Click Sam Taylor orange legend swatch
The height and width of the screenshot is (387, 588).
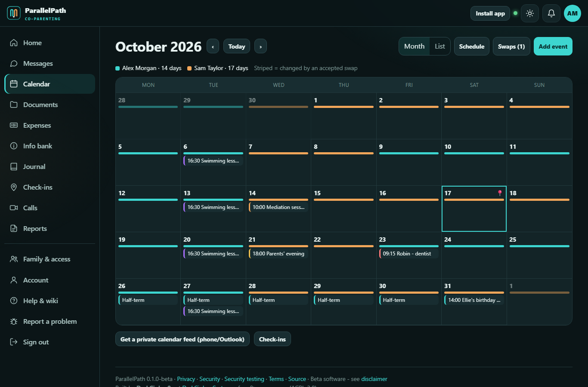pos(189,68)
